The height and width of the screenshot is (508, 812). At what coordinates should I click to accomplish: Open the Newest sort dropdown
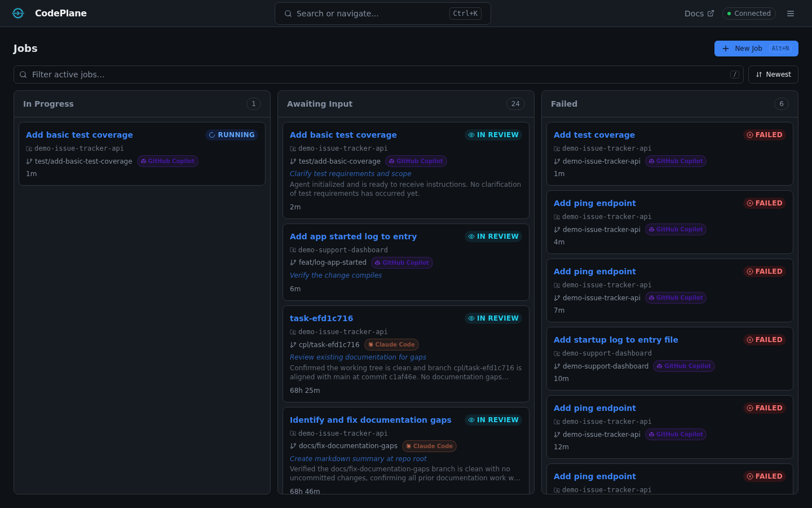[773, 74]
